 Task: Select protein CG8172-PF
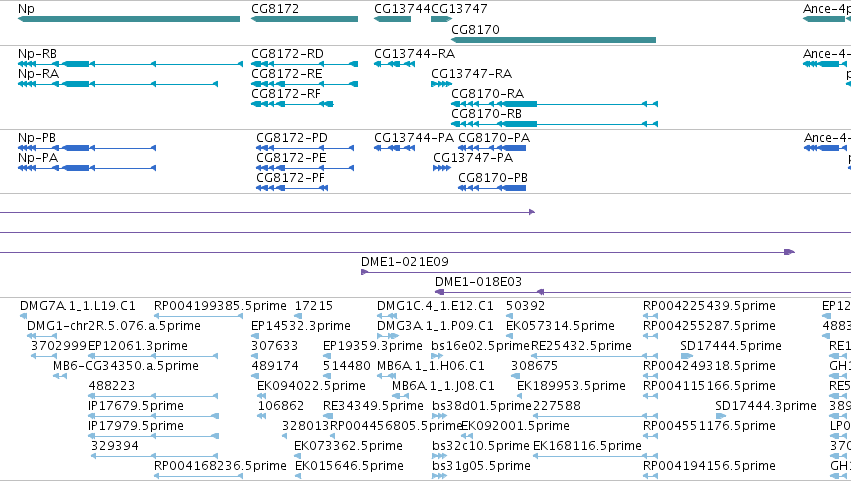(x=292, y=188)
